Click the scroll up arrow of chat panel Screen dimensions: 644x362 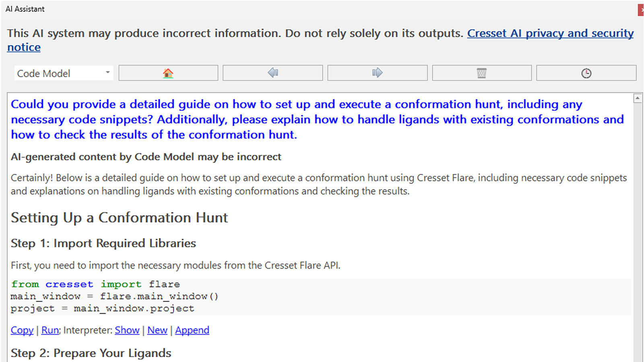pyautogui.click(x=637, y=98)
